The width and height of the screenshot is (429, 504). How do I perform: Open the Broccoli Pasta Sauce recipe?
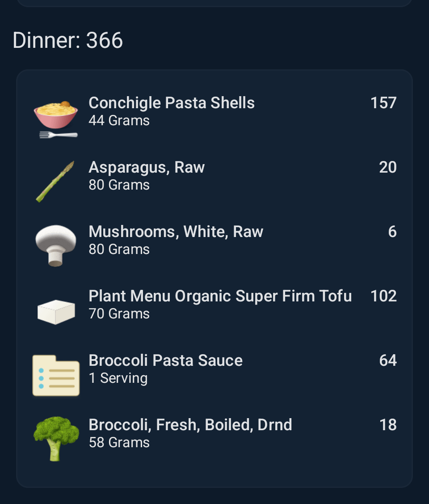point(165,360)
